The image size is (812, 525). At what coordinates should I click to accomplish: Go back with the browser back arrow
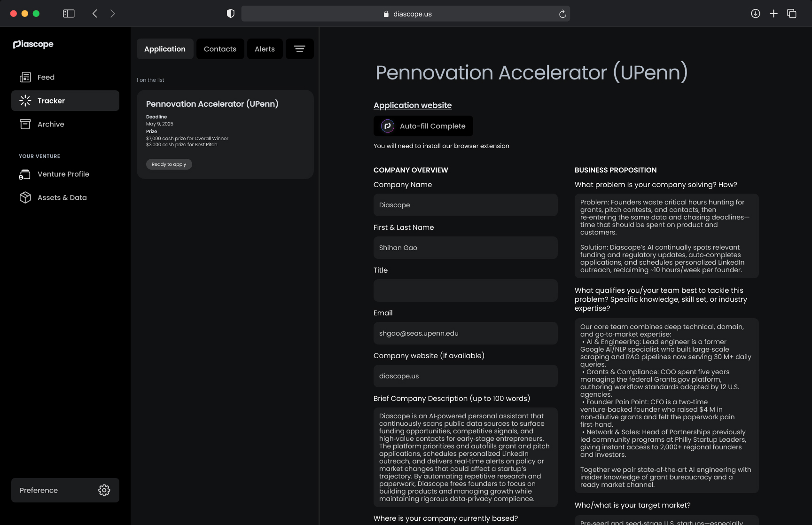(x=95, y=14)
